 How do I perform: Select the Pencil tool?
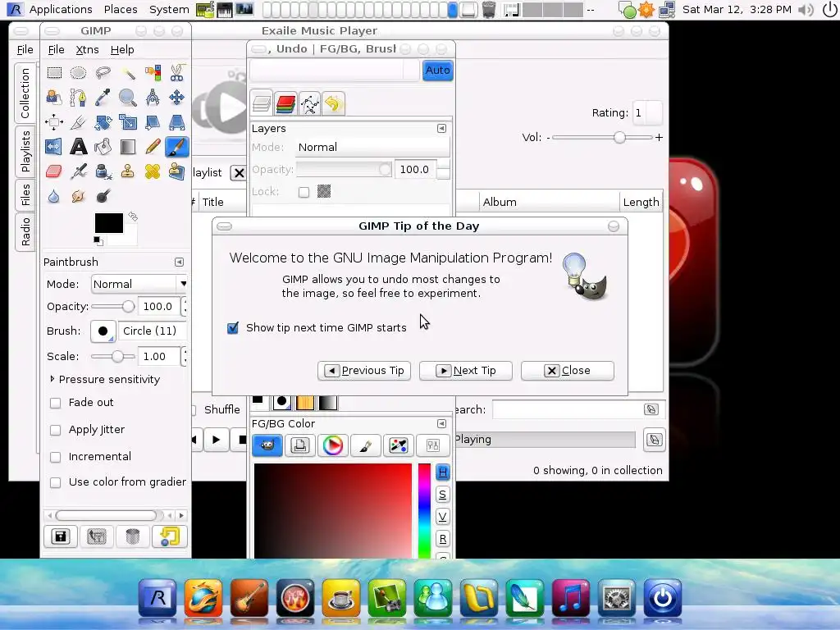click(x=152, y=146)
